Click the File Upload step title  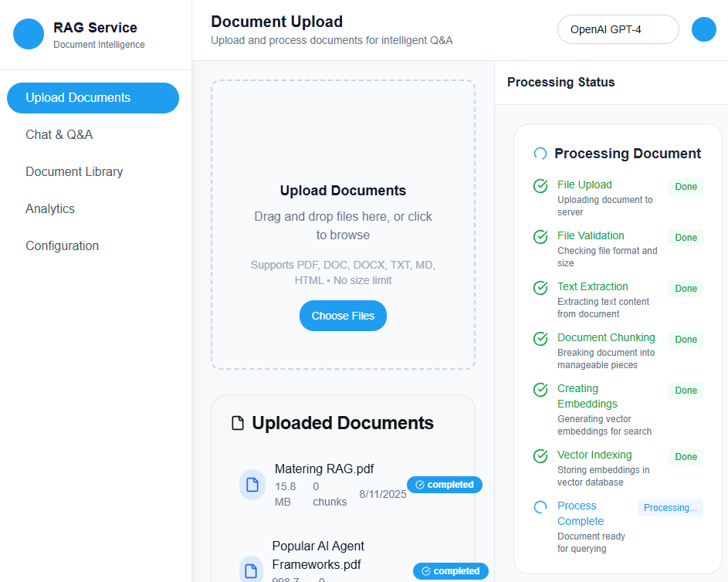584,184
